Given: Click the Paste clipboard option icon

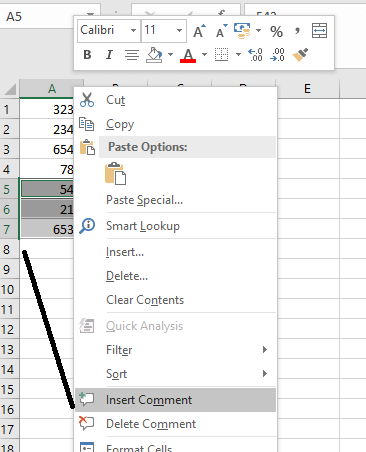Looking at the screenshot, I should click(x=115, y=173).
